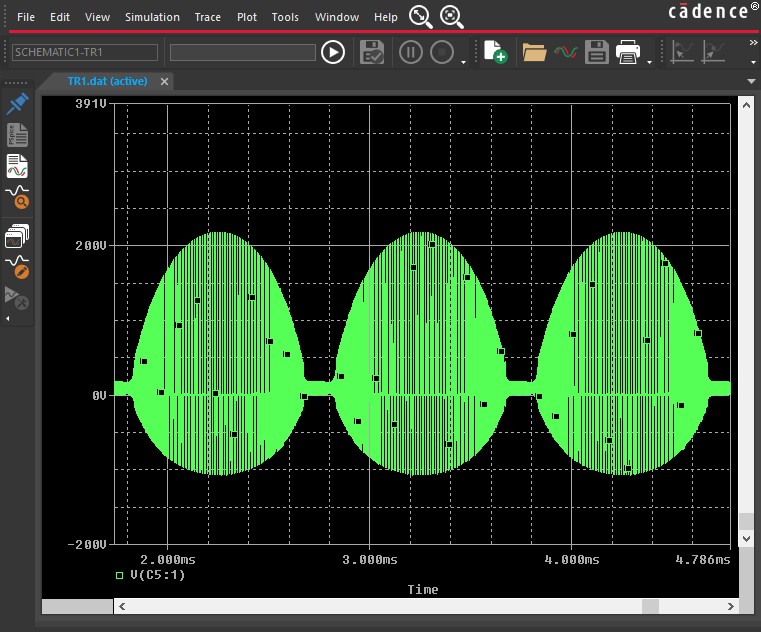Image resolution: width=761 pixels, height=632 pixels.
Task: Click the 4.000ms axis label
Action: click(x=572, y=560)
